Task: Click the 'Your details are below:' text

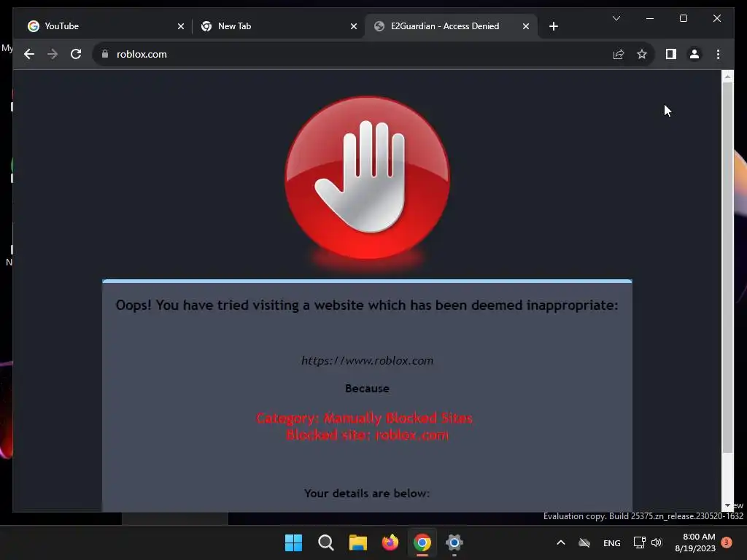Action: click(367, 494)
